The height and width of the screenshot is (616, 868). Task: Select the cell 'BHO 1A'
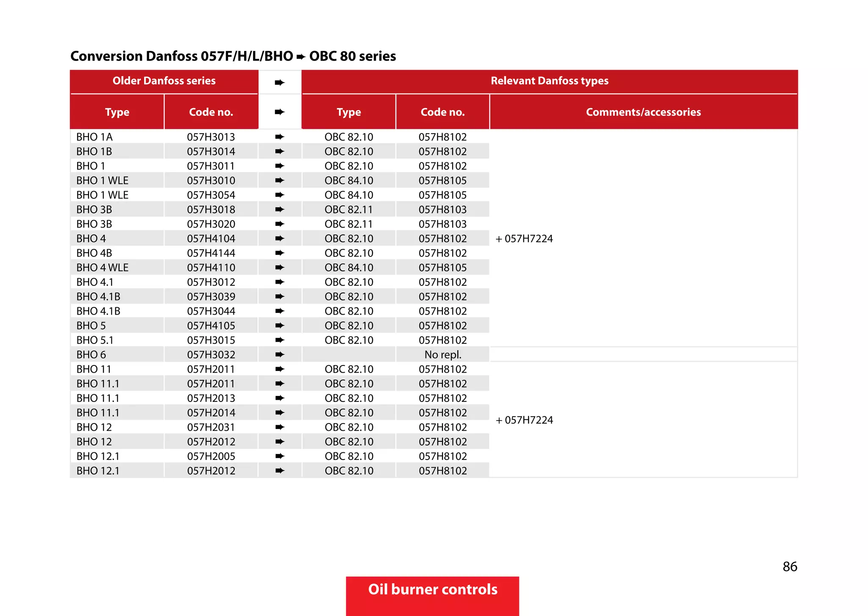click(95, 137)
